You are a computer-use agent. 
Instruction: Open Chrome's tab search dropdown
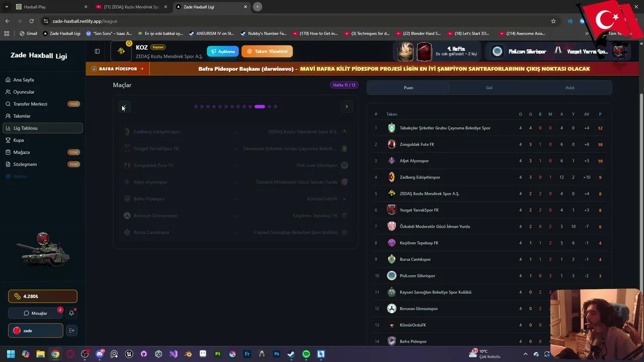click(x=7, y=7)
